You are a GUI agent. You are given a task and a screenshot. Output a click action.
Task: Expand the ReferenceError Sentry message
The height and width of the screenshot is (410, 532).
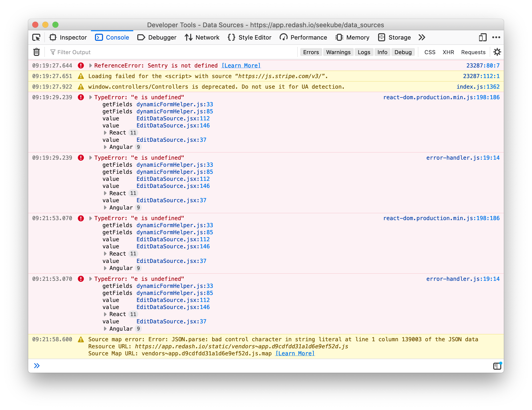pyautogui.click(x=90, y=65)
